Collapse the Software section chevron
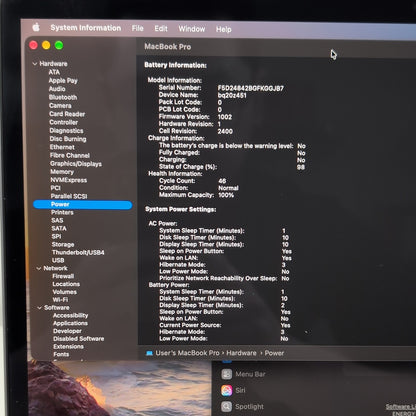The width and height of the screenshot is (416, 416). click(40, 308)
